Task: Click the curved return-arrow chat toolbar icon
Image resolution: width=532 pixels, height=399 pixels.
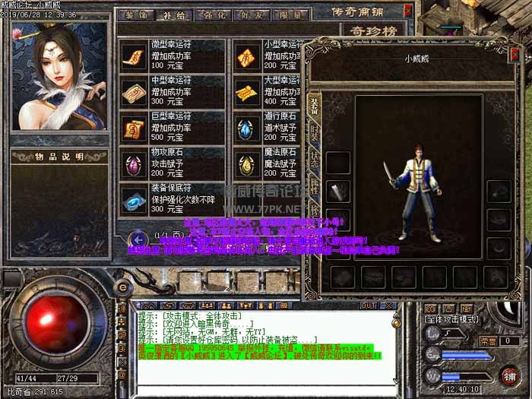Action: (169, 306)
